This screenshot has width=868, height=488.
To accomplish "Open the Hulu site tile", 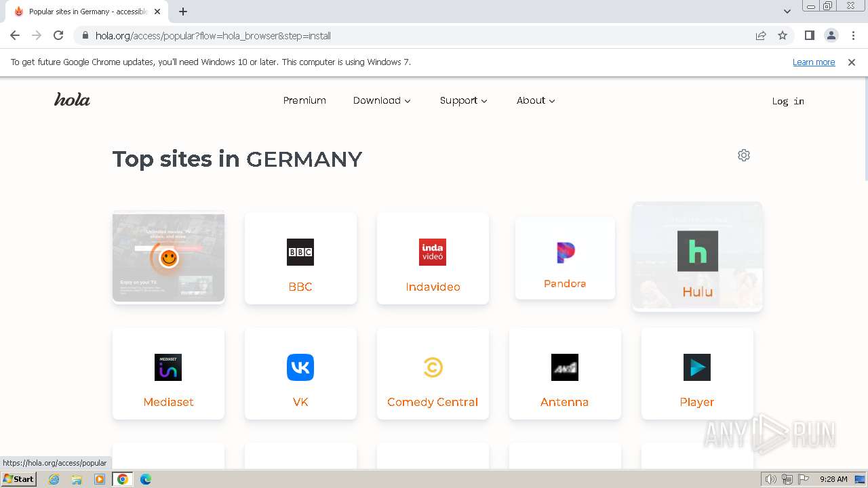I will coord(697,257).
